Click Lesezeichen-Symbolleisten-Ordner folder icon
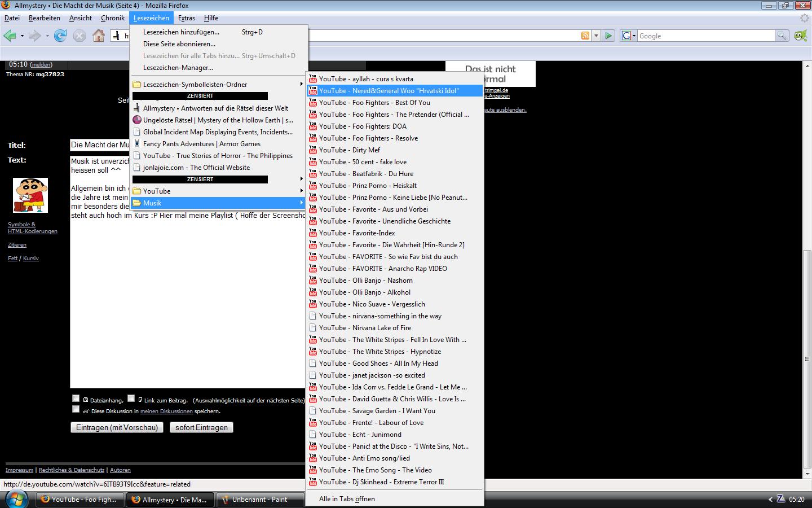812x508 pixels. [x=136, y=84]
